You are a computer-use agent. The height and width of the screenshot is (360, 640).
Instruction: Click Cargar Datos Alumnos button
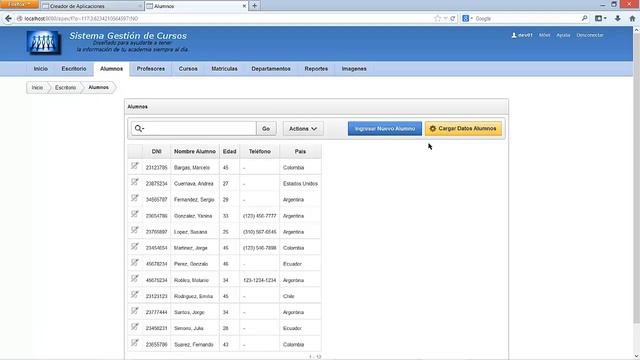coord(463,129)
